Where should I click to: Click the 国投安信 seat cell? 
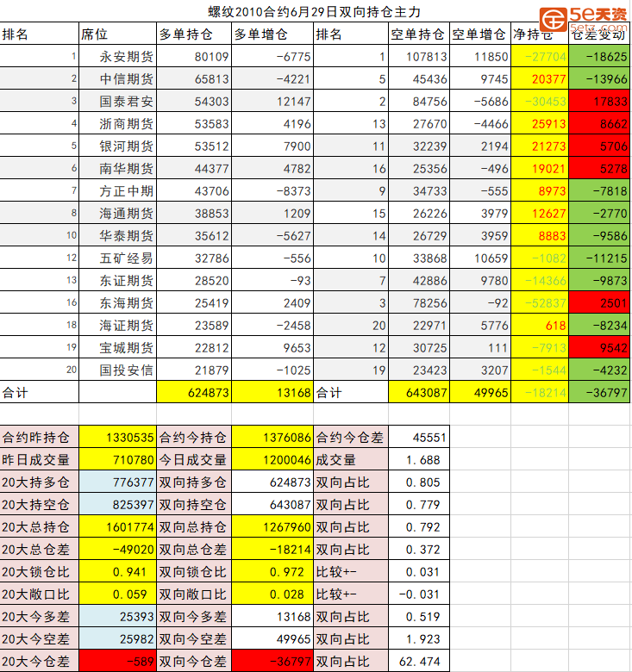click(117, 370)
